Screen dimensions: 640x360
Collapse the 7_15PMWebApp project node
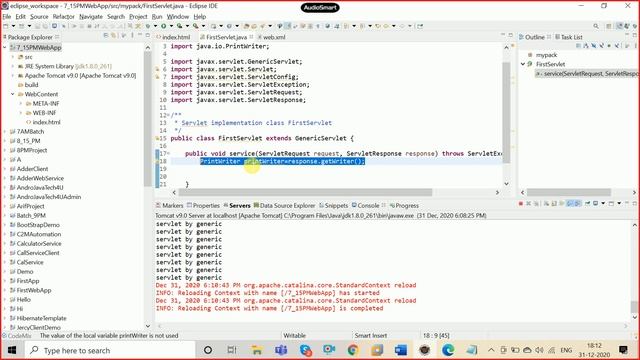4,47
